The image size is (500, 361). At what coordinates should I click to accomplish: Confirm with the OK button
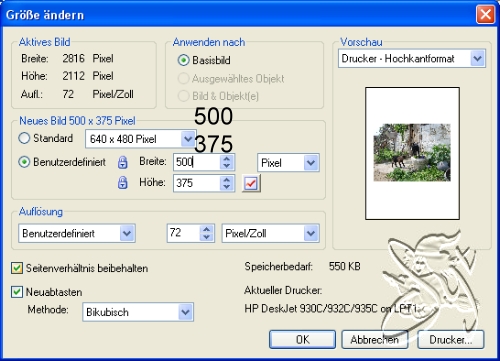point(302,340)
